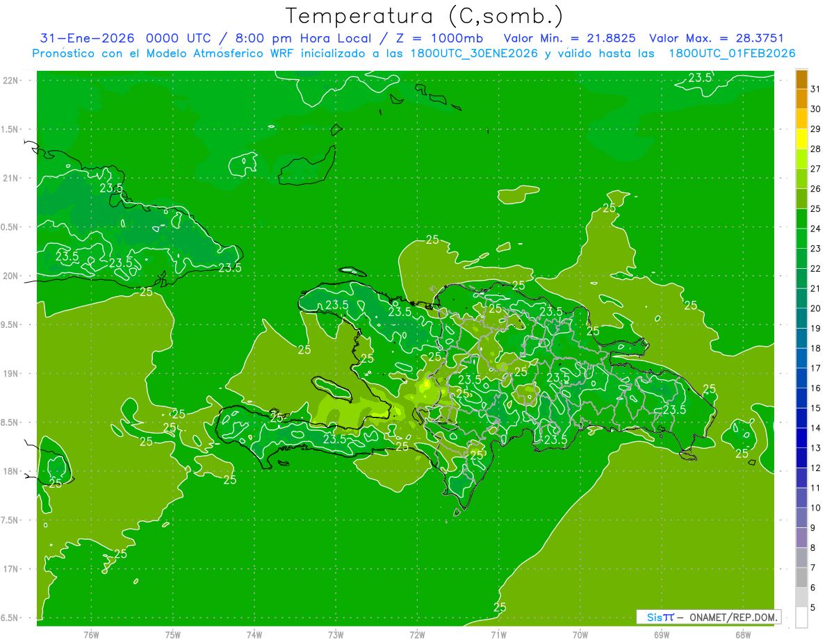Image resolution: width=834 pixels, height=644 pixels.
Task: Click the title "Temperatura (C,somb.)"
Action: (x=425, y=17)
